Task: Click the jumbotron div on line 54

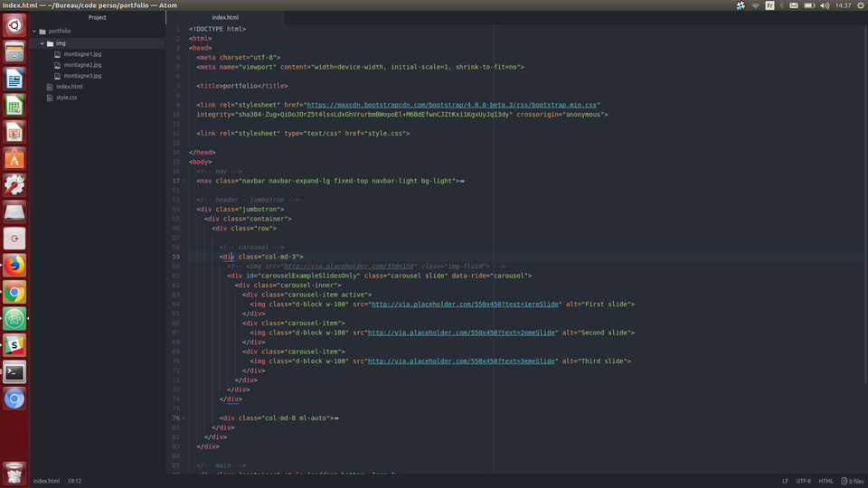Action: coord(241,210)
